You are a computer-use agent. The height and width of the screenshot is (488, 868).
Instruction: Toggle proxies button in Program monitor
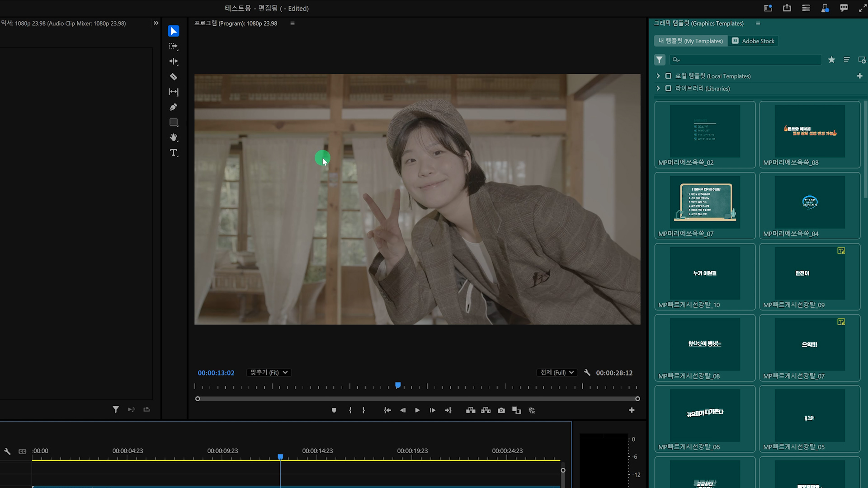pos(532,410)
